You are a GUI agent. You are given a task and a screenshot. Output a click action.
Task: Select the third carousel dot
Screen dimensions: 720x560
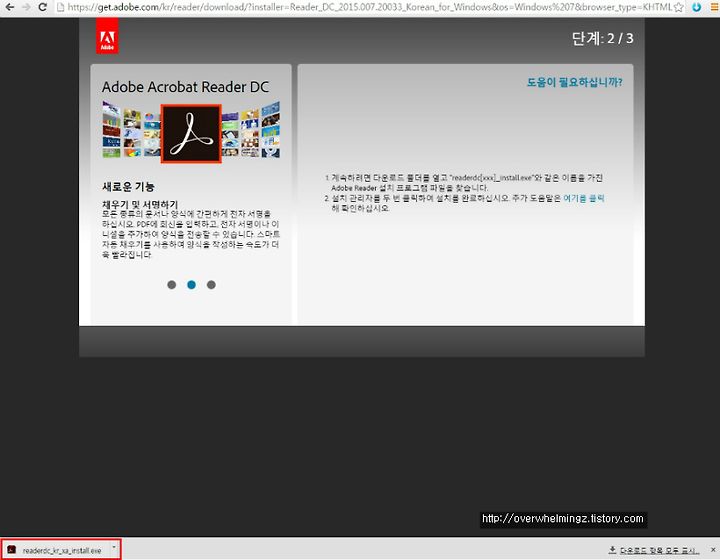click(211, 285)
